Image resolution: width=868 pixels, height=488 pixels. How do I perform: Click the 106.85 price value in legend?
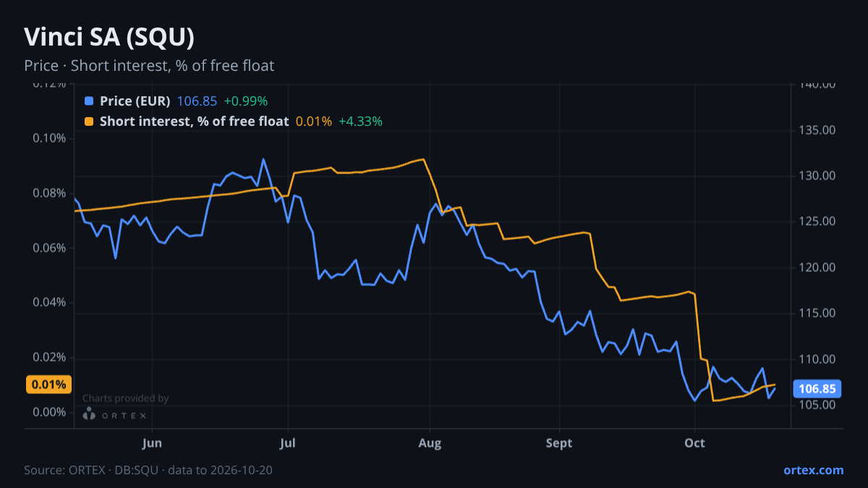point(197,101)
